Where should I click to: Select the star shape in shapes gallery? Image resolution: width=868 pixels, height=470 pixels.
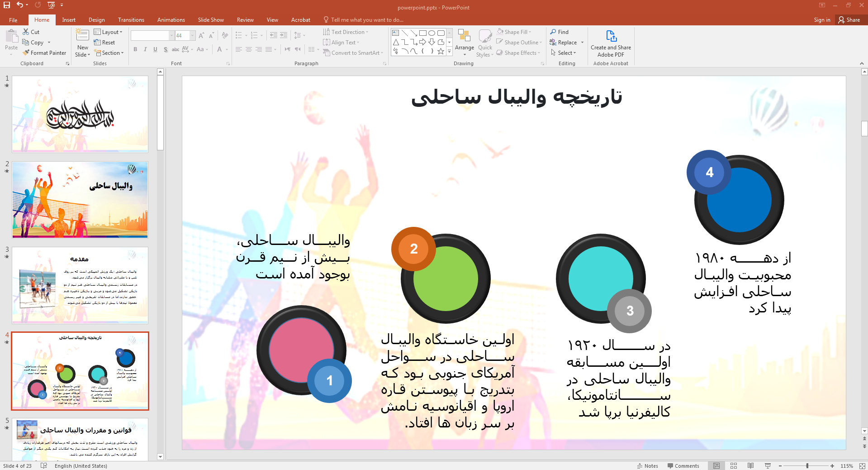pos(441,51)
